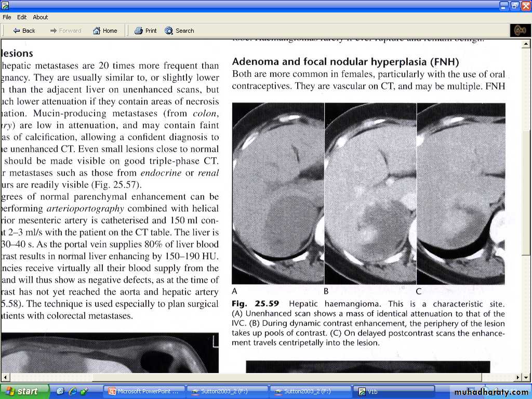
Task: Go to Home via house icon
Action: click(x=105, y=31)
